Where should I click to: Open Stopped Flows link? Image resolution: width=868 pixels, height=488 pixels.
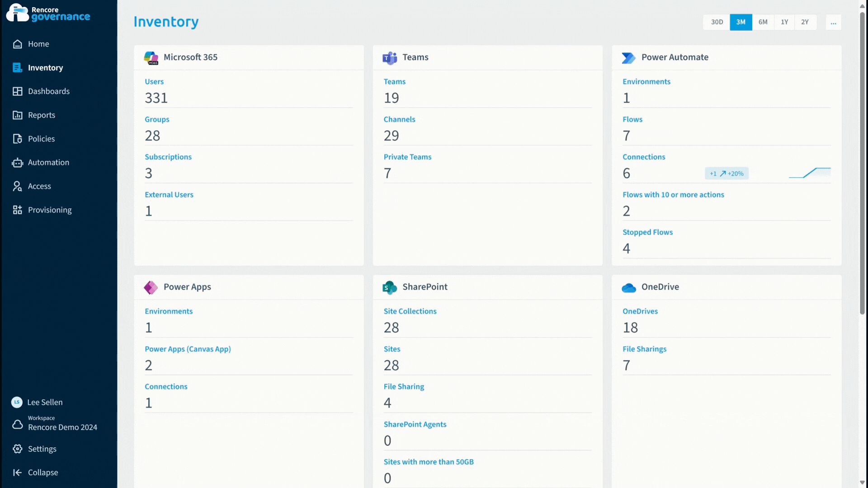coord(647,232)
